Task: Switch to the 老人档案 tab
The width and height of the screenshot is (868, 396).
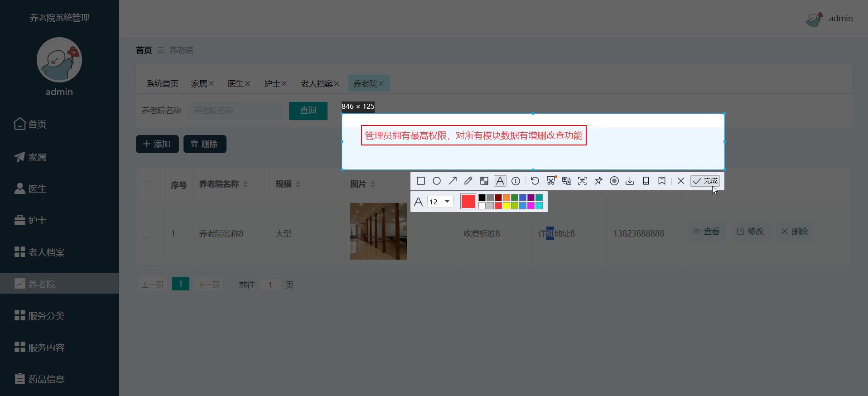Action: click(317, 84)
